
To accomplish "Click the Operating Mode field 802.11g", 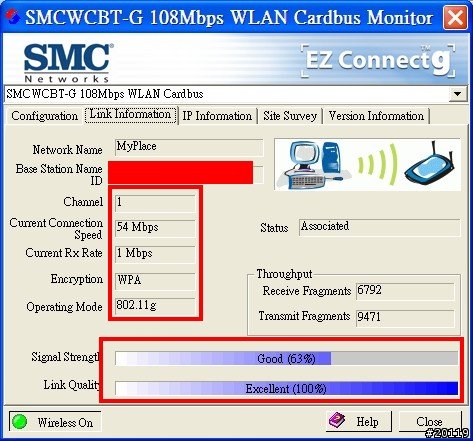I will 155,307.
